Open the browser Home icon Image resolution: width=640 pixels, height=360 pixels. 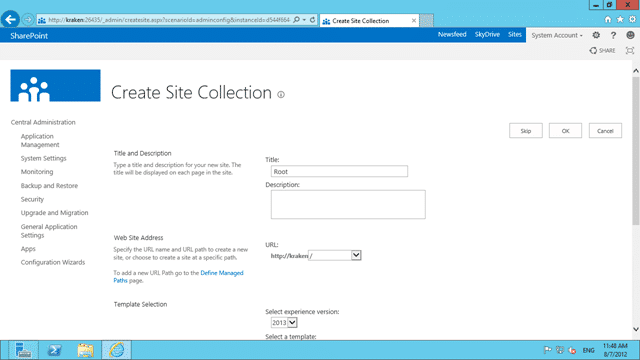[608, 19]
